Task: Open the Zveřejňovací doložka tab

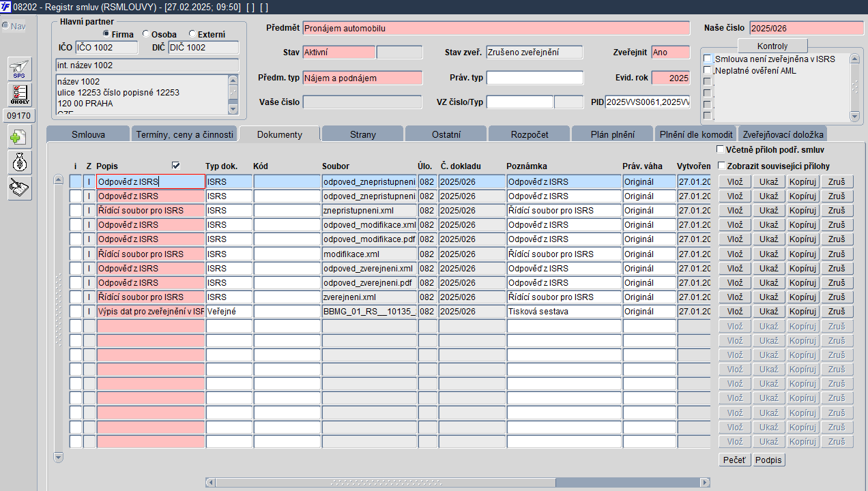Action: pos(783,134)
